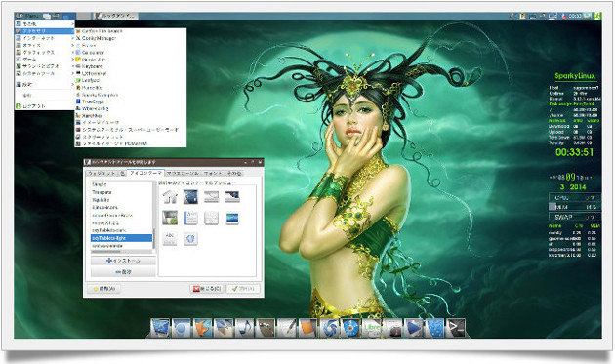Collapse the highlighted アクセサリ menu category
Viewport: 615px width, 364px height.
pyautogui.click(x=44, y=31)
